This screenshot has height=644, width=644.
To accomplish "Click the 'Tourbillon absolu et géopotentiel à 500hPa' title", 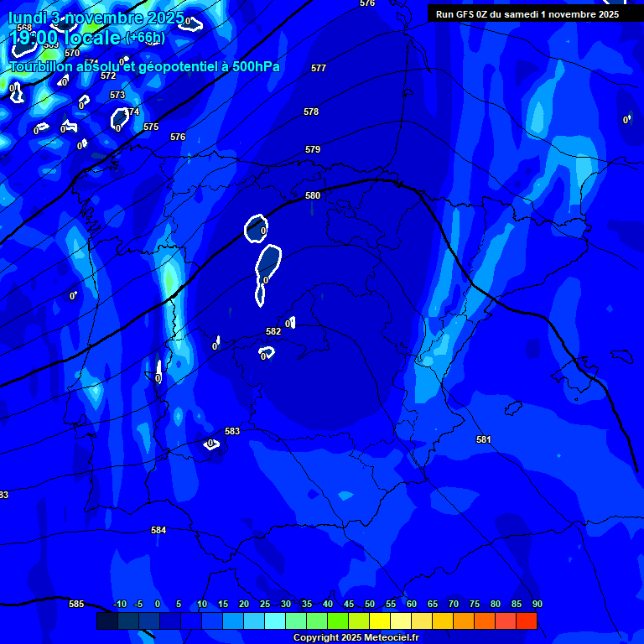I will tap(144, 67).
